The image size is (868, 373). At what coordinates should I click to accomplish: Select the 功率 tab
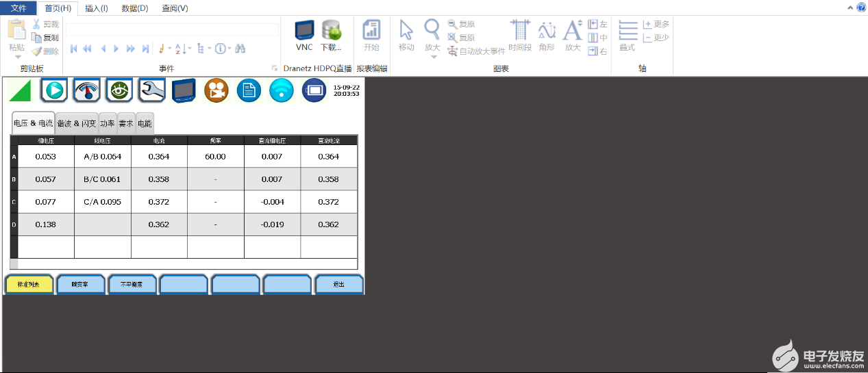pyautogui.click(x=108, y=124)
